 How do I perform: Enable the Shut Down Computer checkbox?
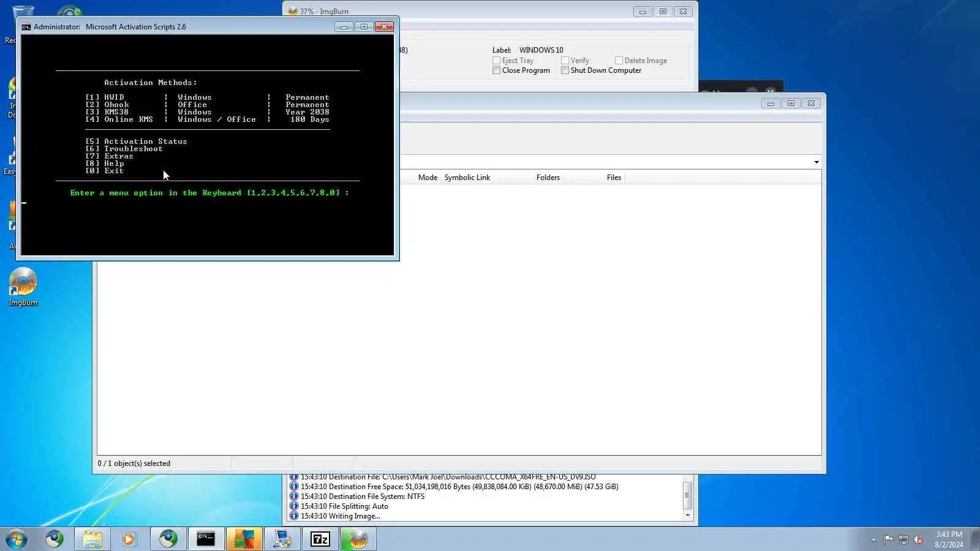tap(565, 70)
